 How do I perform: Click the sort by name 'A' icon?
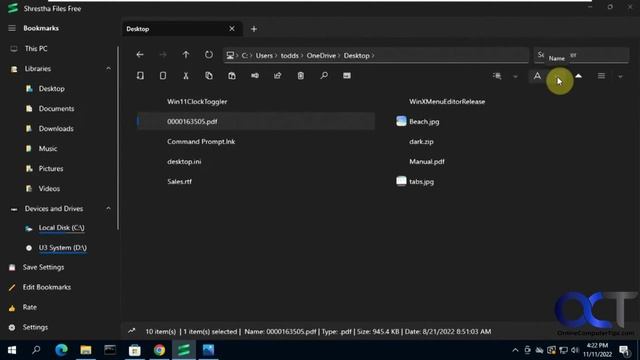[x=537, y=76]
